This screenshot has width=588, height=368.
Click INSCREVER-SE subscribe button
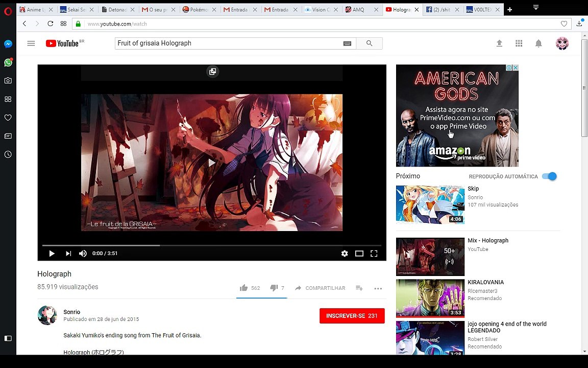[x=352, y=316]
